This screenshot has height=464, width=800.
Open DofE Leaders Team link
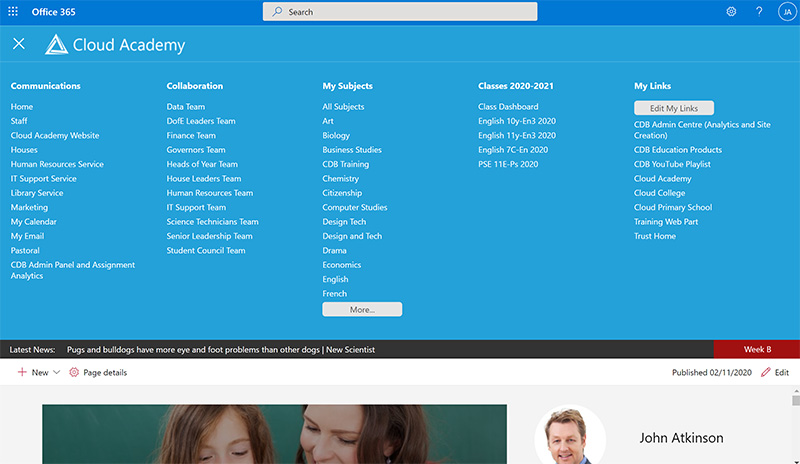(201, 121)
